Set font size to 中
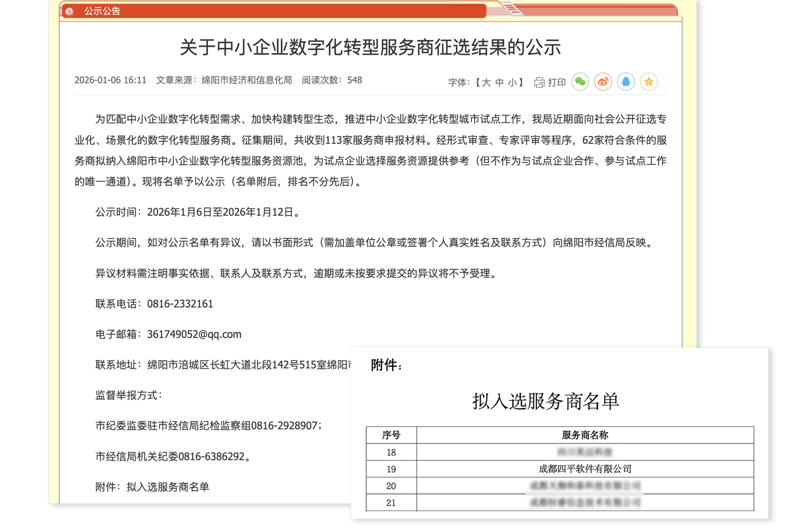Screen dimensions: 812x528 click(499, 82)
